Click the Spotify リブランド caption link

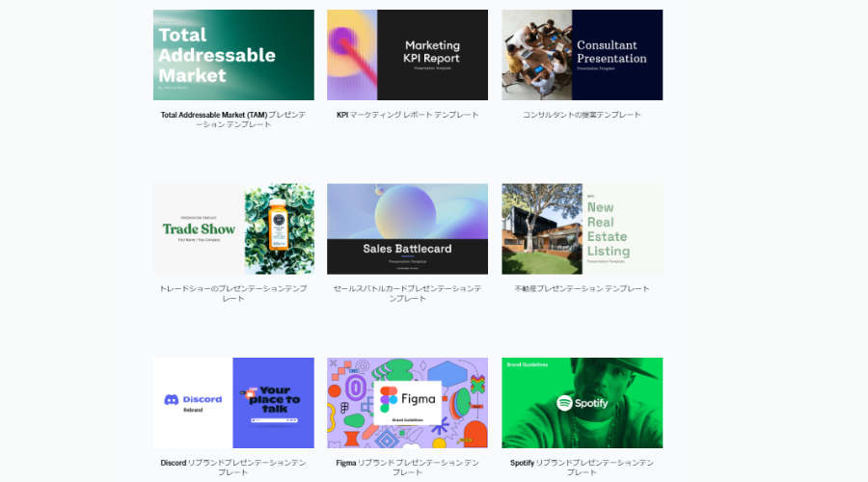tap(582, 468)
